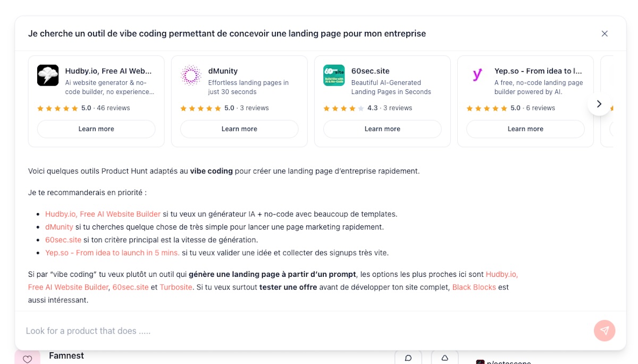The width and height of the screenshot is (638, 364).
Task: Upvote Famnest with the triangle icon
Action: pyautogui.click(x=445, y=358)
